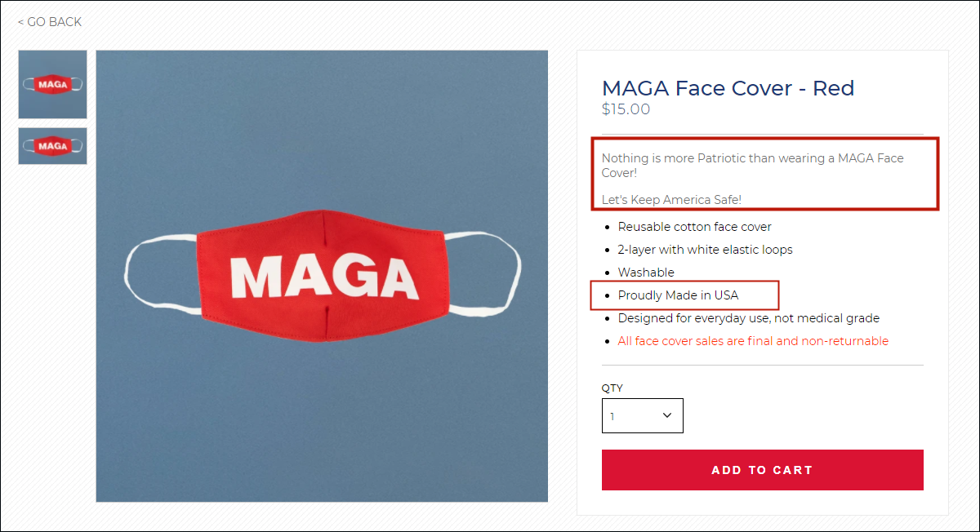Click the 2-layer white elastic loops bullet
This screenshot has width=980, height=532.
pos(706,250)
